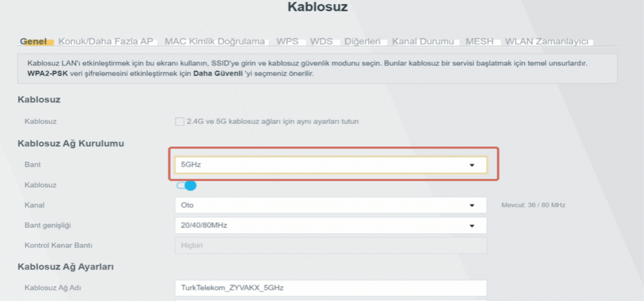Go to WLAN Zamanlayıcı tab
The height and width of the screenshot is (301, 644).
click(547, 42)
